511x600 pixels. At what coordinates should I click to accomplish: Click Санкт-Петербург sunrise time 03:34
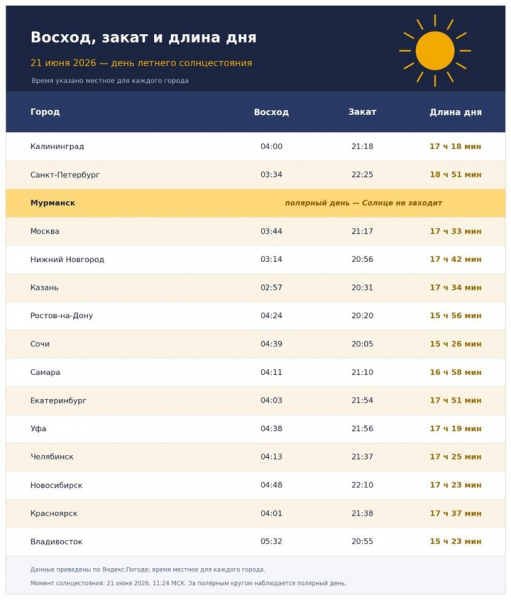tap(271, 174)
